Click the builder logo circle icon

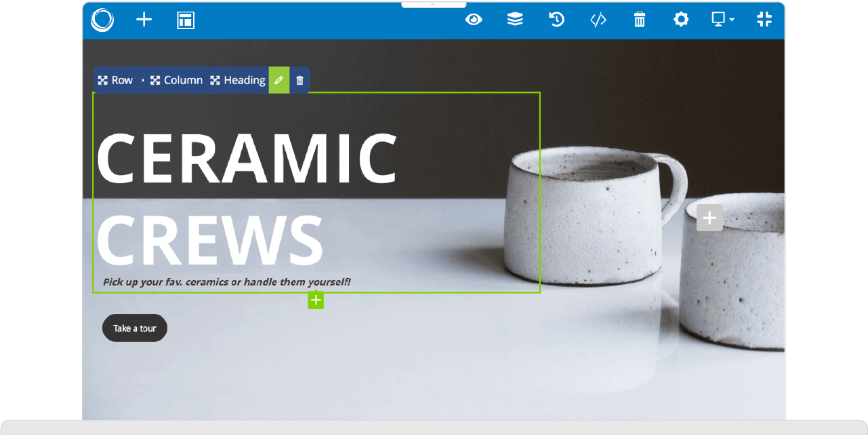[x=102, y=20]
